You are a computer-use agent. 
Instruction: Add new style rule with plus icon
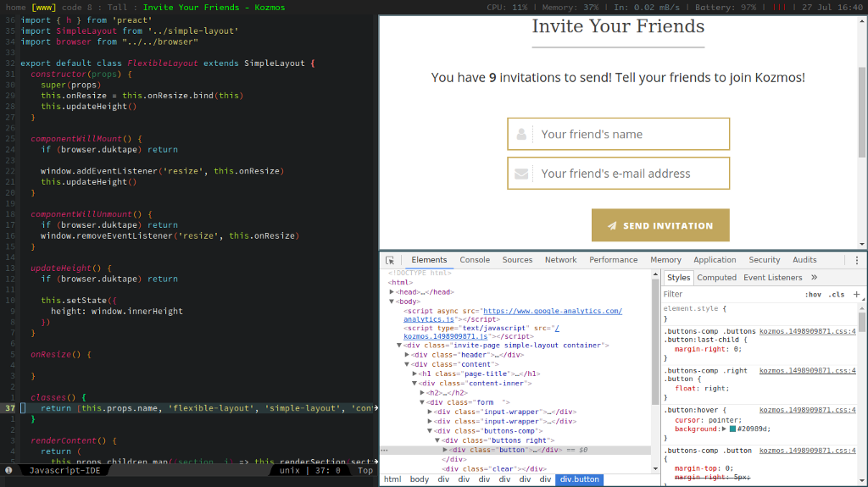coord(856,295)
